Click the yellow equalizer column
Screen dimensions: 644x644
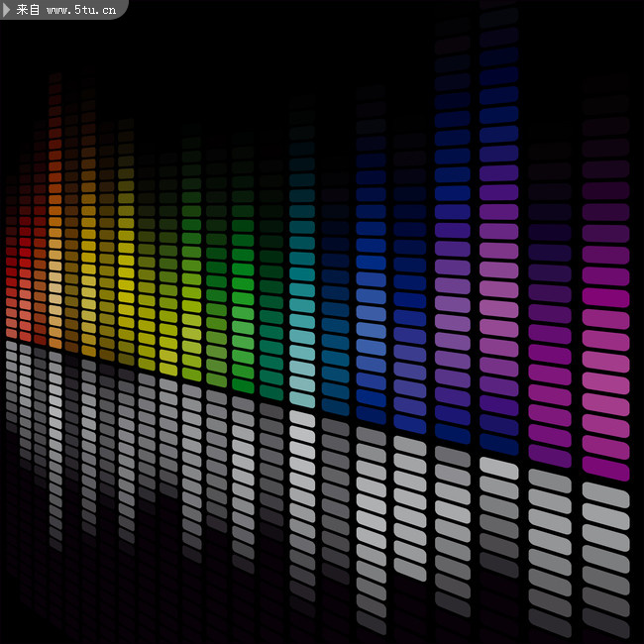point(126,277)
